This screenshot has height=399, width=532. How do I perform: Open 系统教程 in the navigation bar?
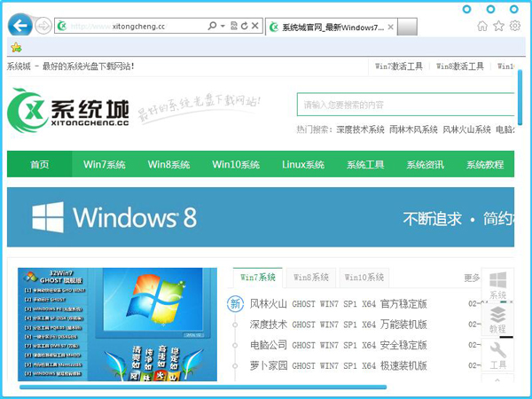[x=485, y=164]
